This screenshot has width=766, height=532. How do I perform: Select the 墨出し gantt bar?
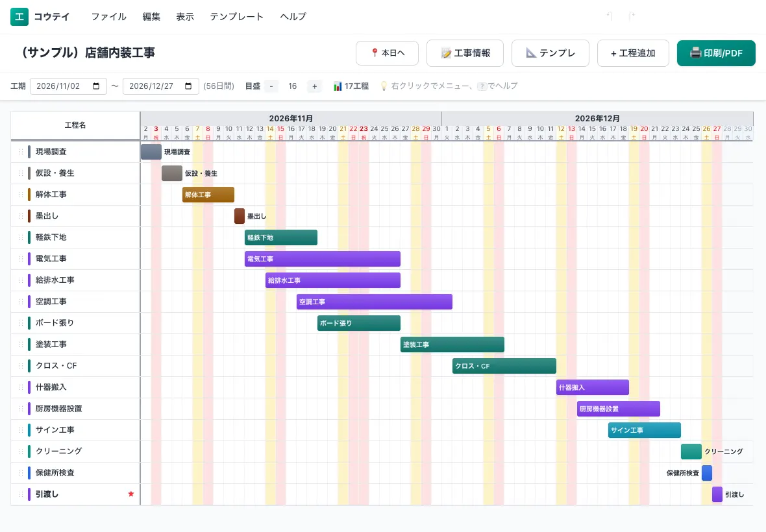tap(240, 216)
